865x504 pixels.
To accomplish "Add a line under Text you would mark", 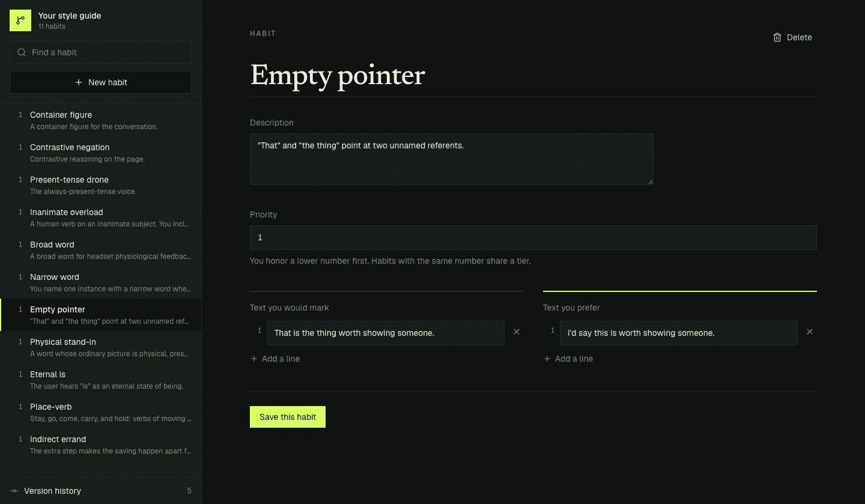I will 275,359.
